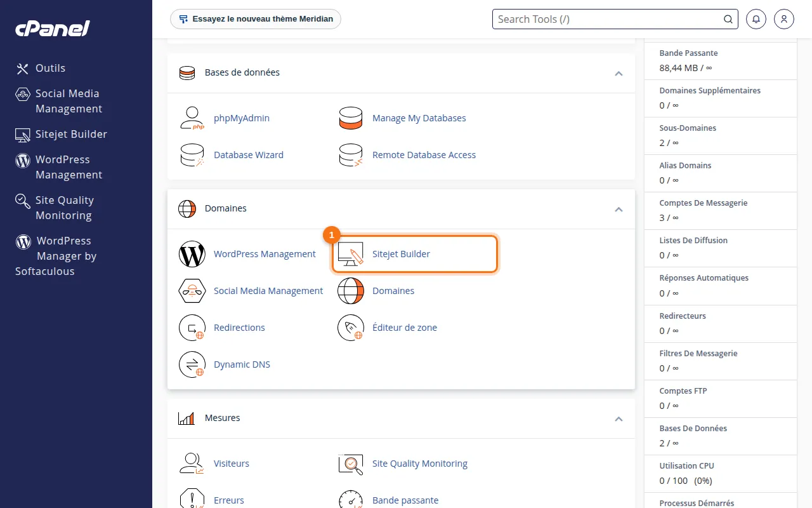Screen dimensions: 812x508
Task: Collapse the Mesures section chevron
Action: [x=619, y=419]
